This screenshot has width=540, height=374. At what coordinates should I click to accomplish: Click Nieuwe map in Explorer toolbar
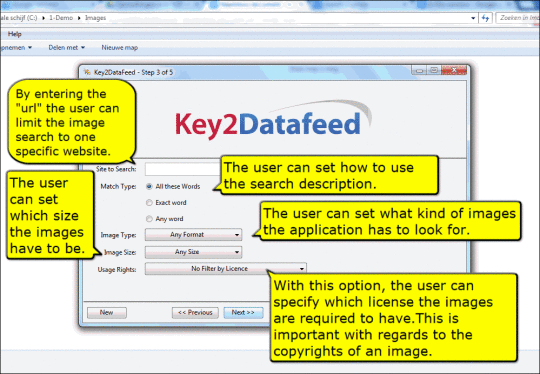[x=120, y=48]
